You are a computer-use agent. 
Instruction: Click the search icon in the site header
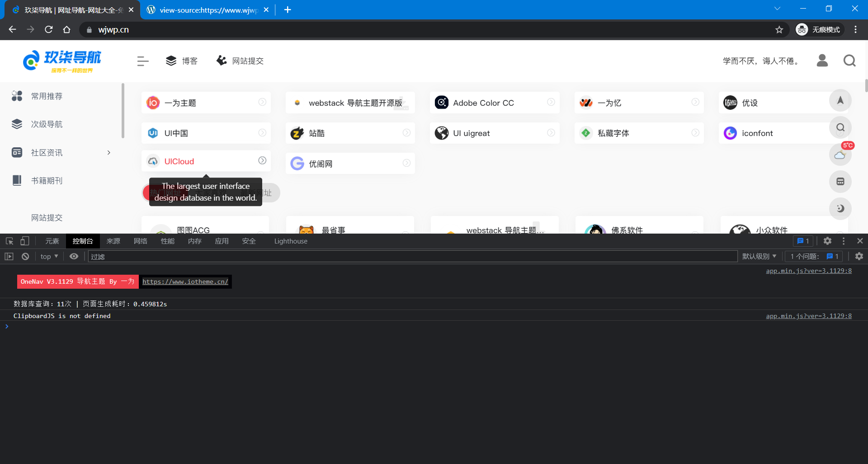(849, 61)
